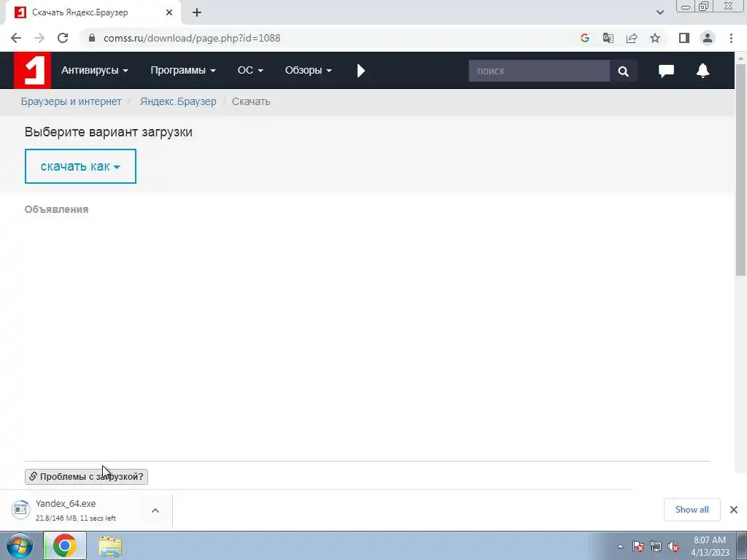Click the Скачать breadcrumb text

[x=251, y=101]
